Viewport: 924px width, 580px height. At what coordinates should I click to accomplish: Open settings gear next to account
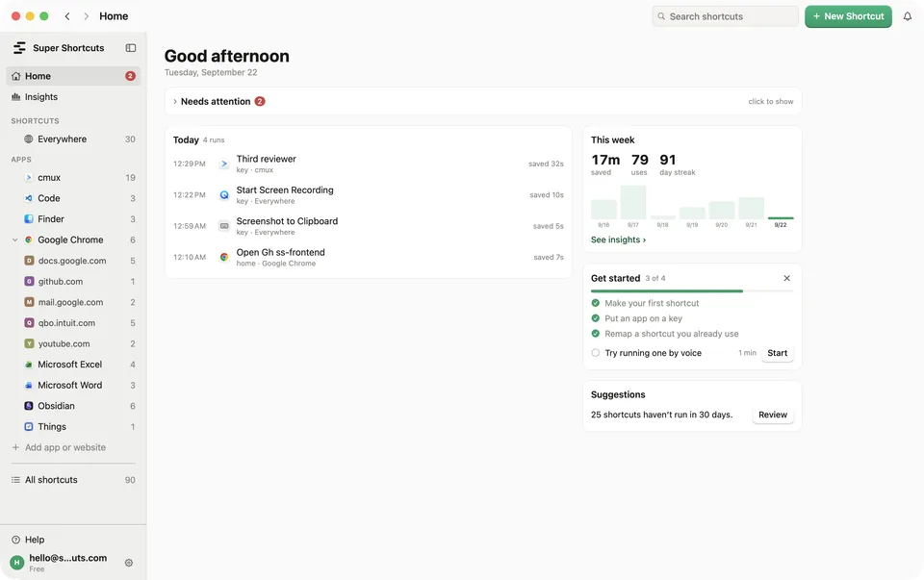(128, 563)
